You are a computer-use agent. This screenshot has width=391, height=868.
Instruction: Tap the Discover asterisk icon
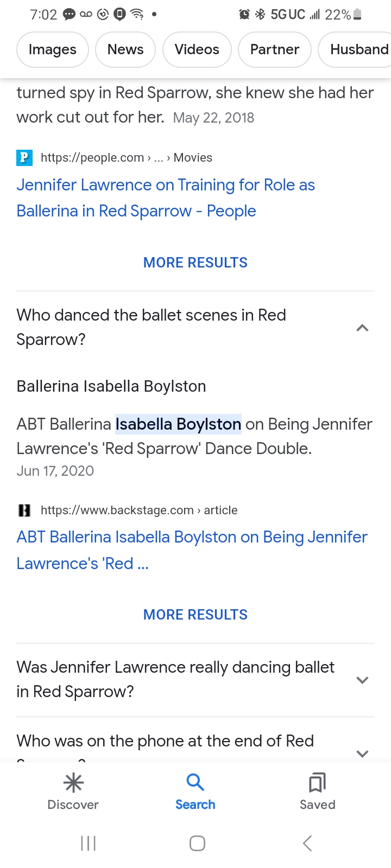tap(73, 783)
